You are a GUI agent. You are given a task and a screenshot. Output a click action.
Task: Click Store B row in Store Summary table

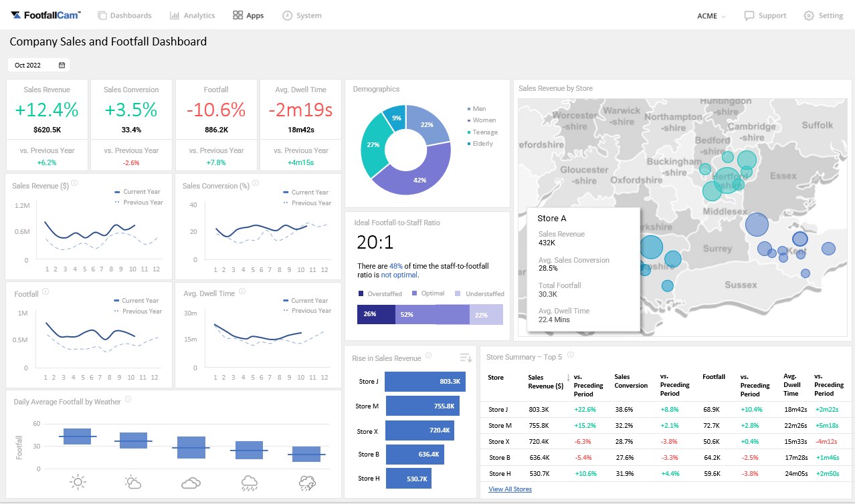[x=666, y=457]
